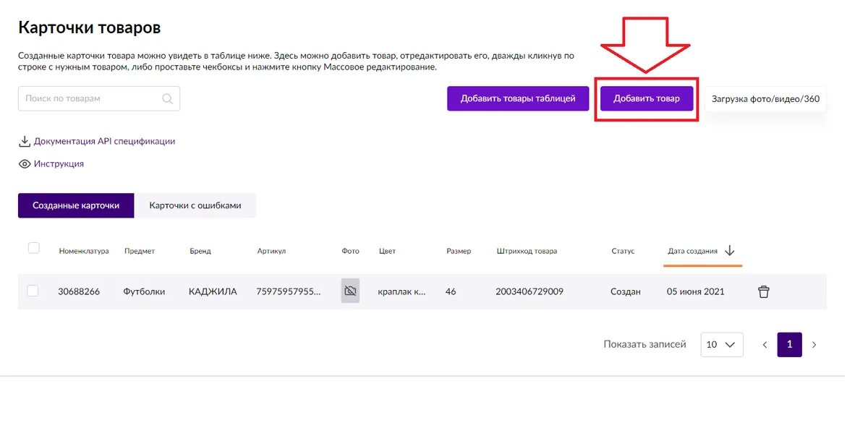
Task: Click the Артикул column header
Action: point(272,252)
